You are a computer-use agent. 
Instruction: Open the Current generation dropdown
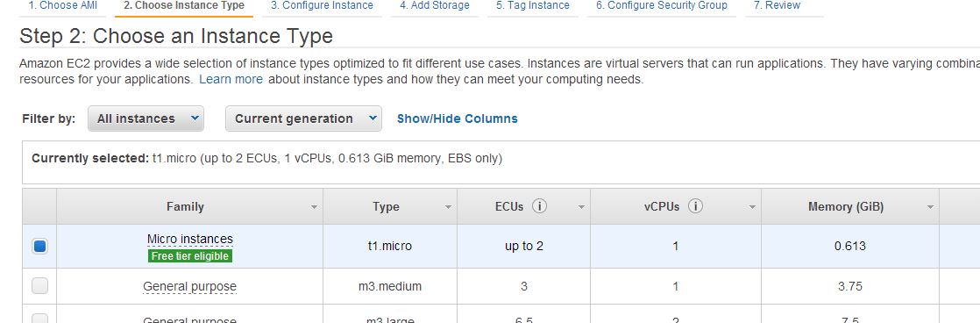coord(304,118)
